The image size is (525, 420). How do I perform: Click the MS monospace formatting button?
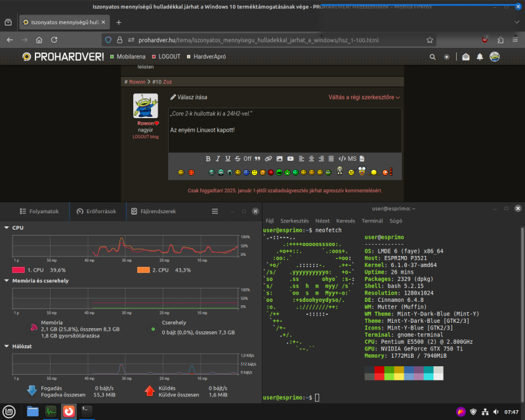tap(352, 159)
